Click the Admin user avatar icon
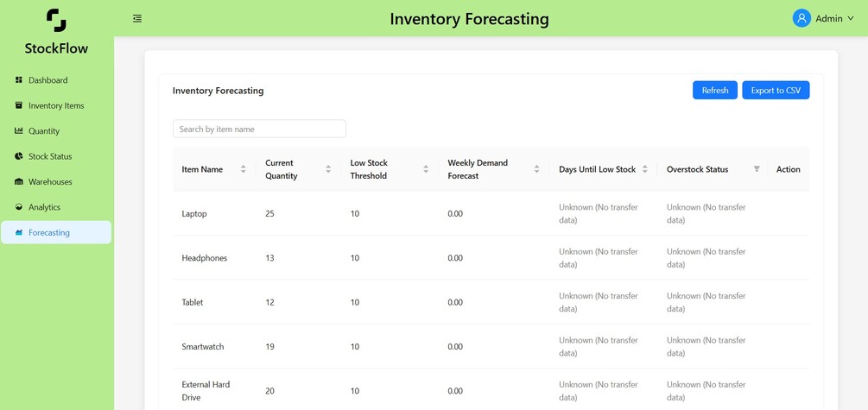The height and width of the screenshot is (410, 868). tap(801, 18)
